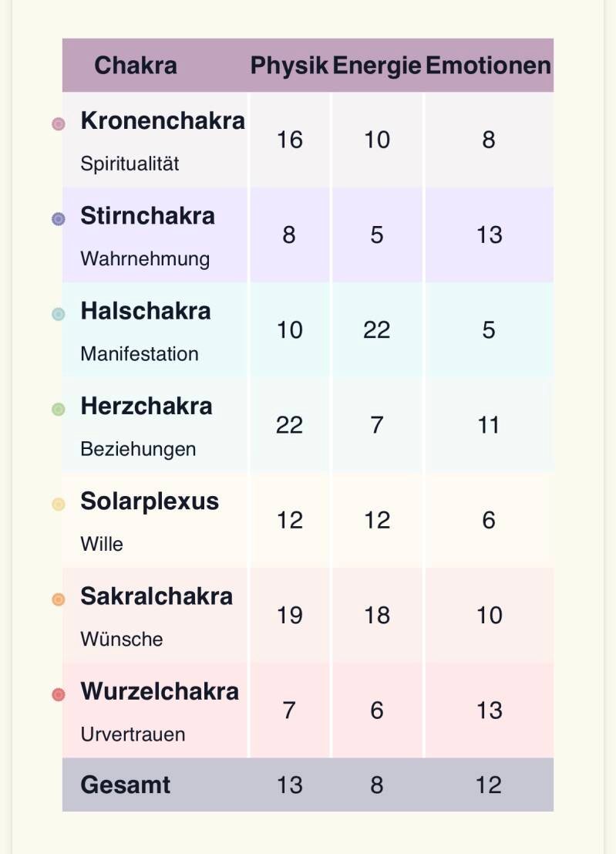Click the pink Kronenchakra dot icon
The width and height of the screenshot is (616, 854).
pyautogui.click(x=59, y=123)
